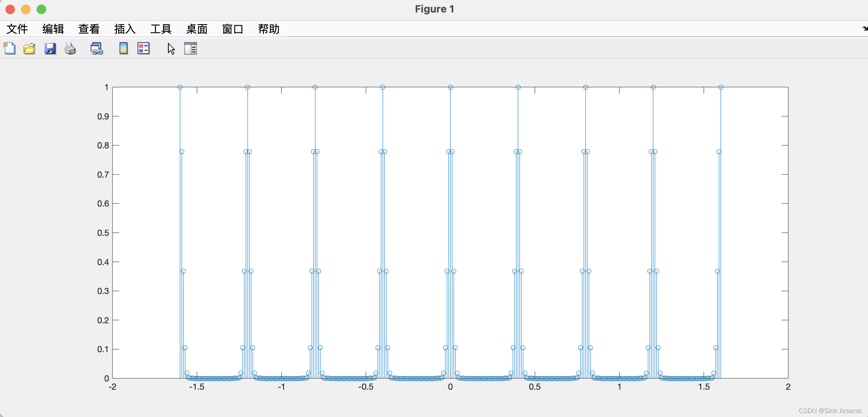Open the 文件 menu

tap(17, 29)
